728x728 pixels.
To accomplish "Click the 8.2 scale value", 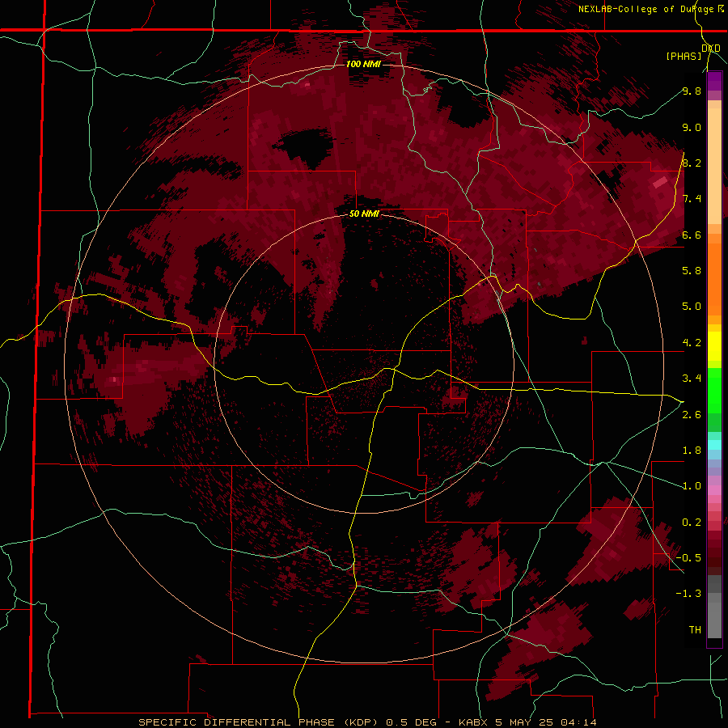I will pos(692,163).
